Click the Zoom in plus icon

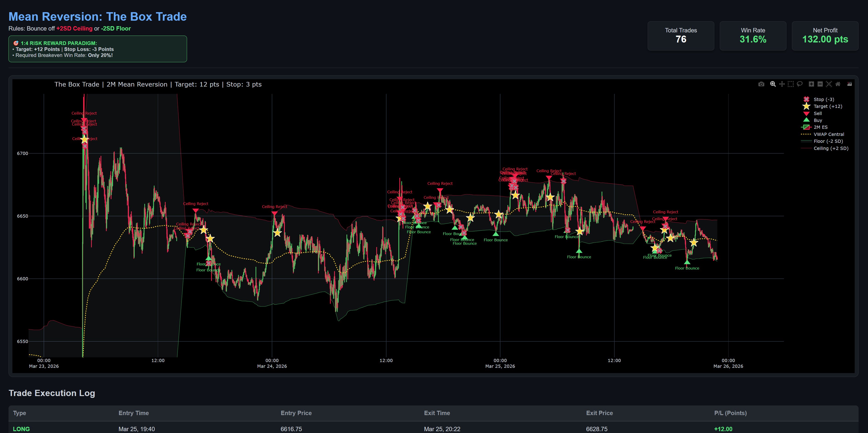tap(811, 84)
